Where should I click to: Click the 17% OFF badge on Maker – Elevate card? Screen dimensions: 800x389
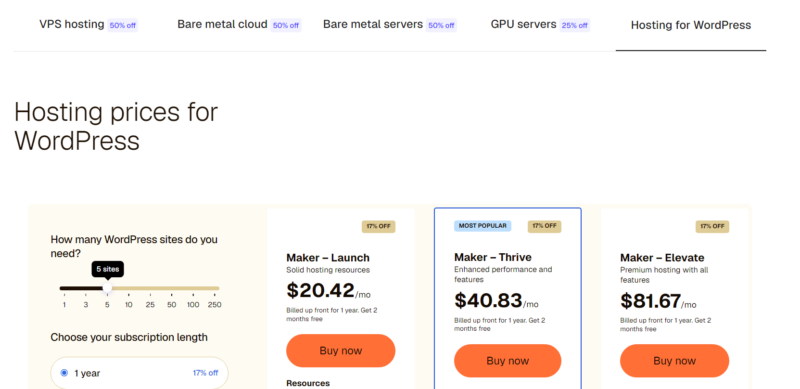tap(712, 226)
